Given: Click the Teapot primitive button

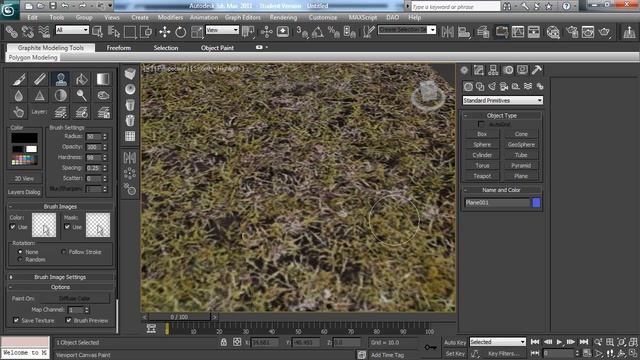Looking at the screenshot, I should [482, 176].
